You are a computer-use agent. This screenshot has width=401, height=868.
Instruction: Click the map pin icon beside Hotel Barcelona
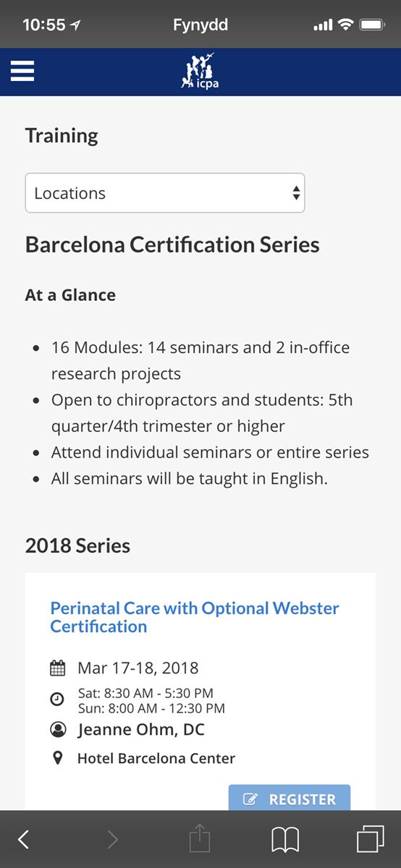[x=58, y=759]
